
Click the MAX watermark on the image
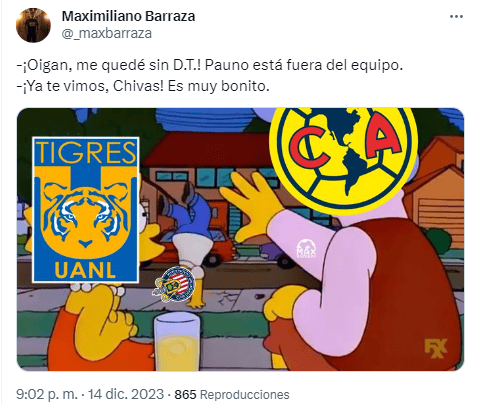(x=306, y=249)
